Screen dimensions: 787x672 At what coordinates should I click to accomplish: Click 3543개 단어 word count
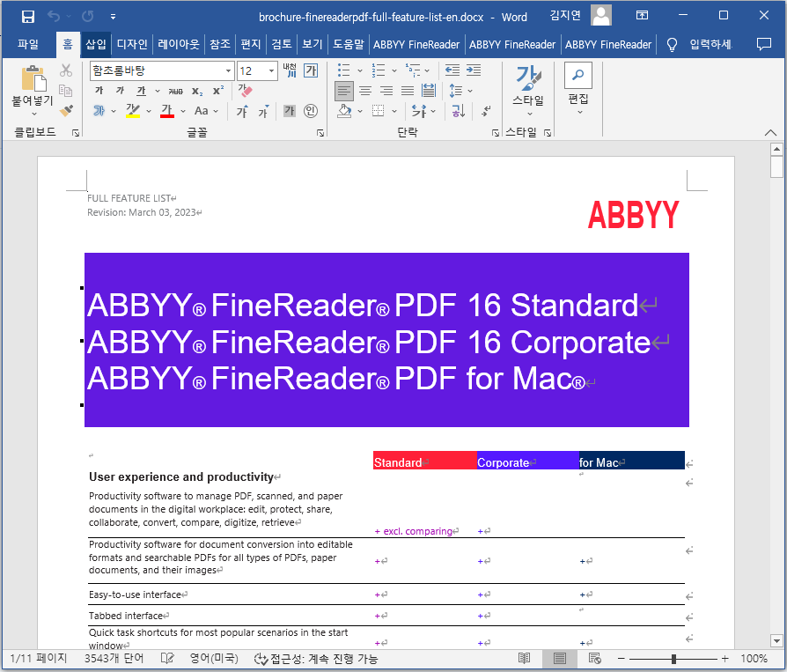pos(114,659)
